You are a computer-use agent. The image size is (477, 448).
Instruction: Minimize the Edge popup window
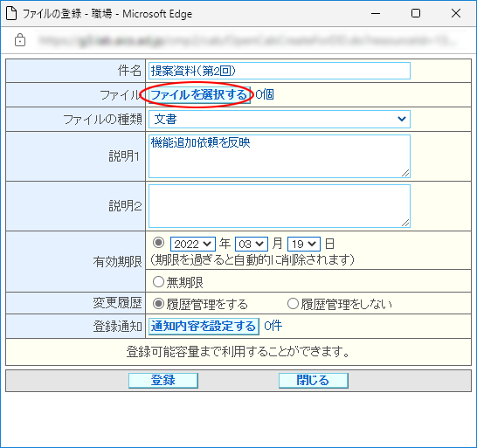click(x=376, y=13)
